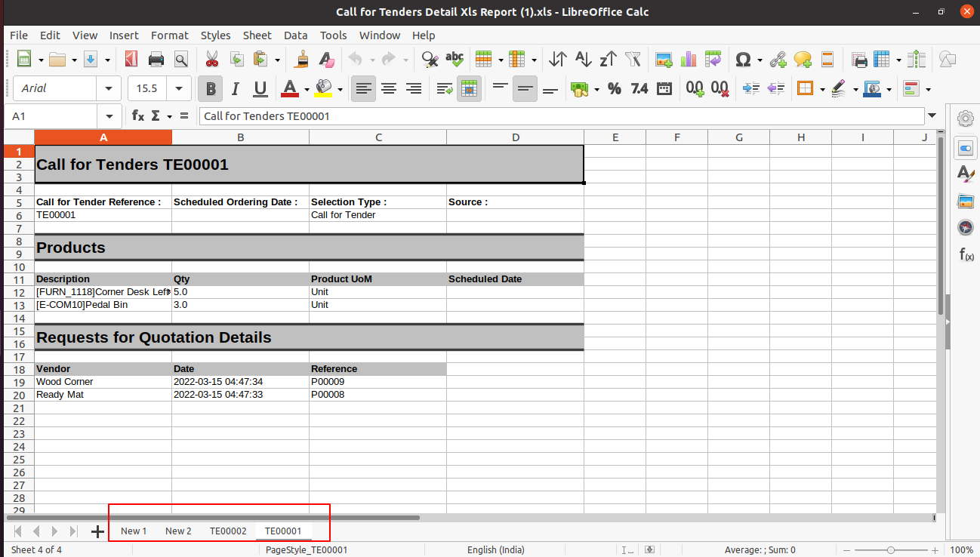This screenshot has height=557, width=980.
Task: Click Insert Image icon
Action: point(664,60)
